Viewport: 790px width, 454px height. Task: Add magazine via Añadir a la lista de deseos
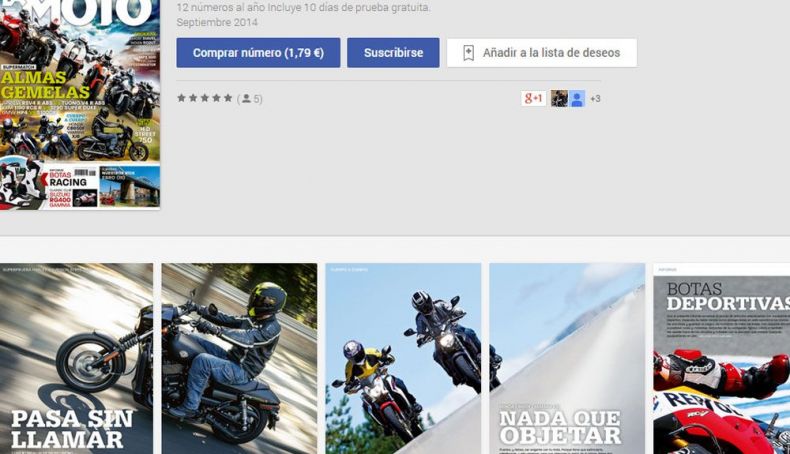(542, 52)
